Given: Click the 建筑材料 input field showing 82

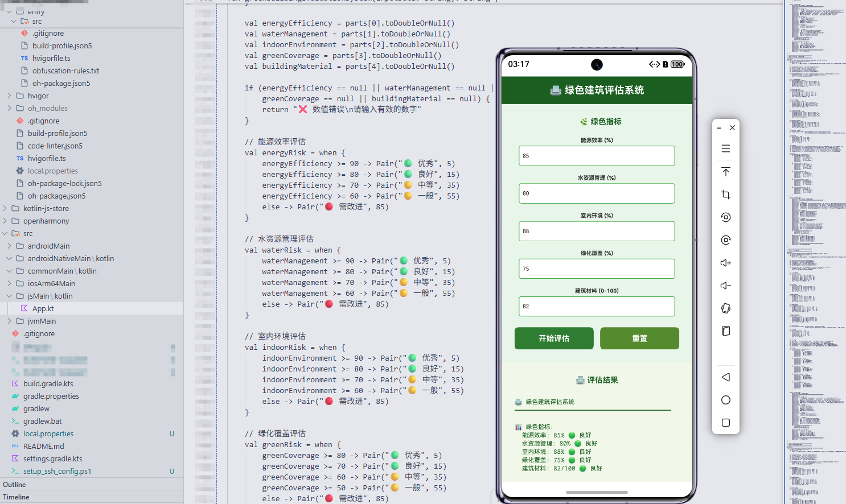Looking at the screenshot, I should (x=597, y=306).
